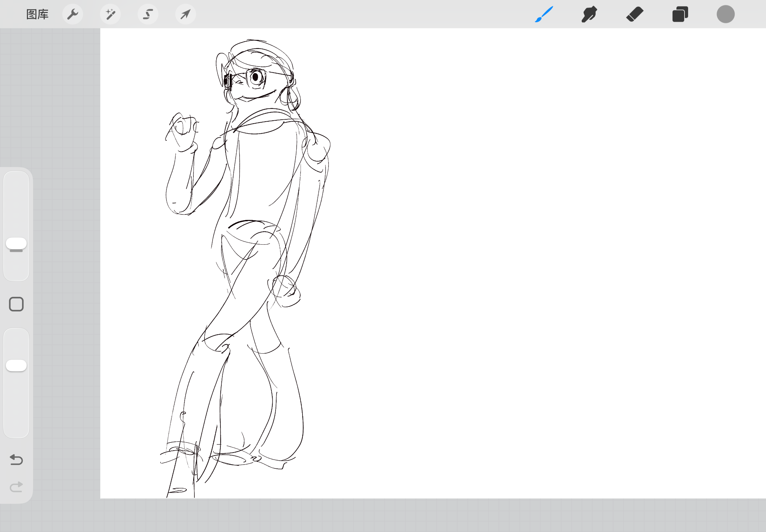Screen dimensions: 766x532
Task: Open the 图库 gallery
Action: (37, 14)
